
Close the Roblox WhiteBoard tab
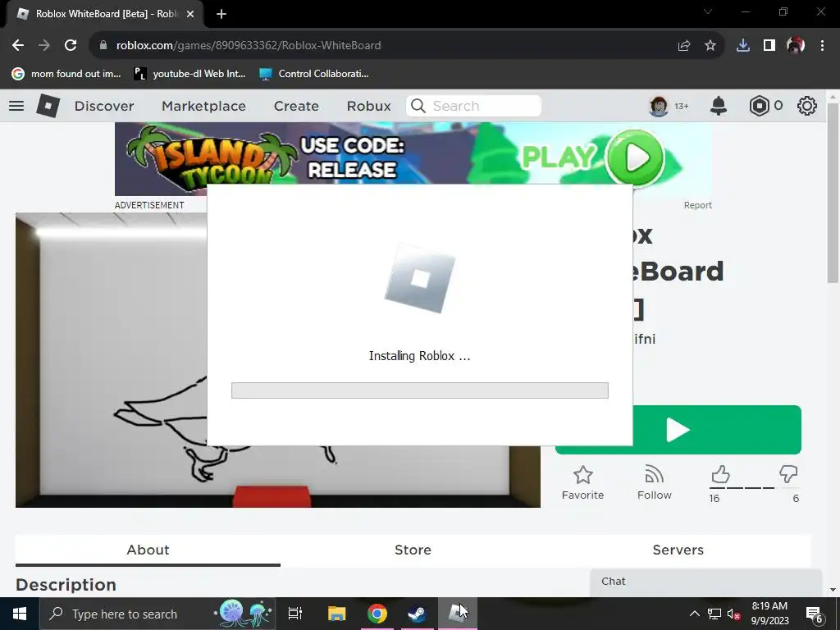click(190, 14)
